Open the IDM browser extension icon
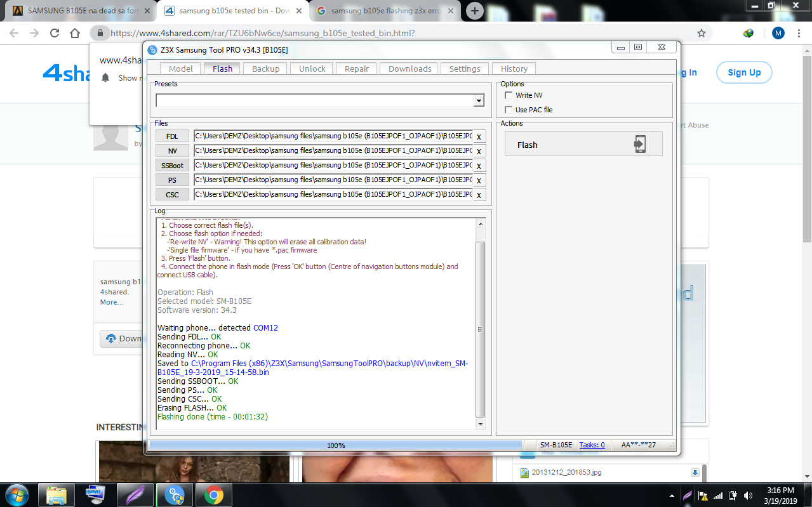This screenshot has width=812, height=507. (x=749, y=33)
